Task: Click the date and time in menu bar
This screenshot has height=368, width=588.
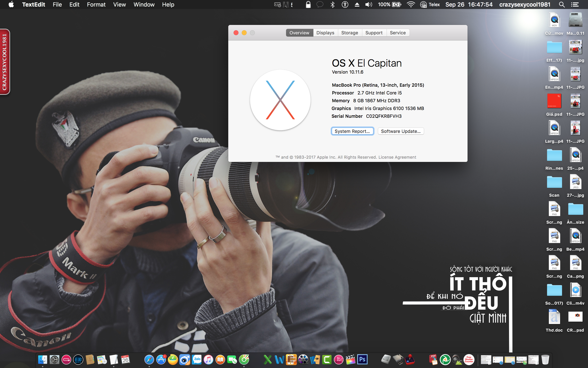Action: tap(469, 5)
